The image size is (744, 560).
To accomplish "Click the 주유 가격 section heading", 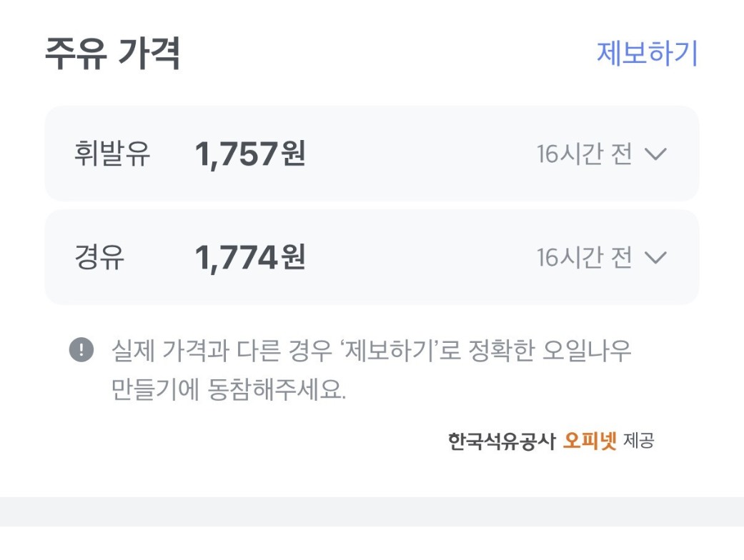I will 112,54.
